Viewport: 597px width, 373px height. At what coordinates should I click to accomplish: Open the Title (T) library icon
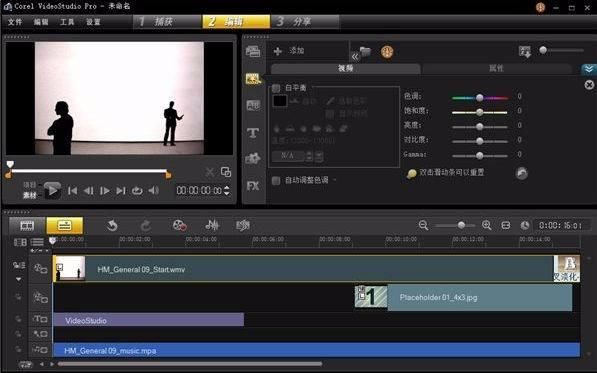pos(253,133)
